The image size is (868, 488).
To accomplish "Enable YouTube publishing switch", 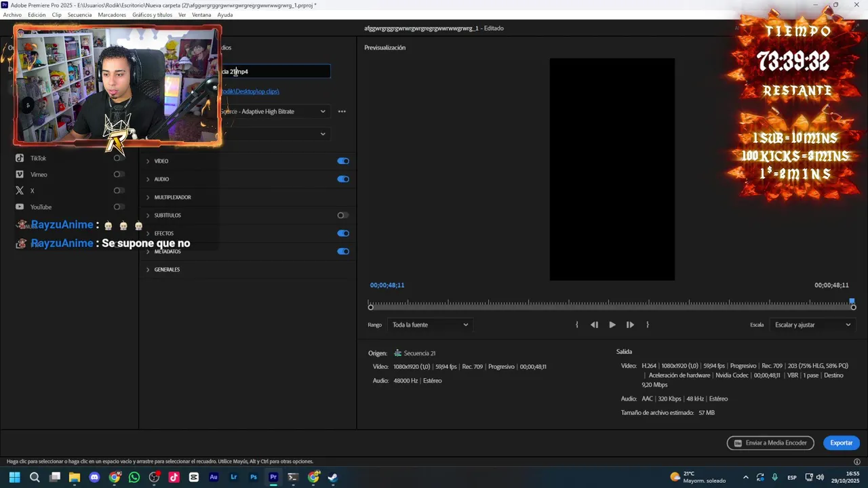I will click(x=119, y=207).
